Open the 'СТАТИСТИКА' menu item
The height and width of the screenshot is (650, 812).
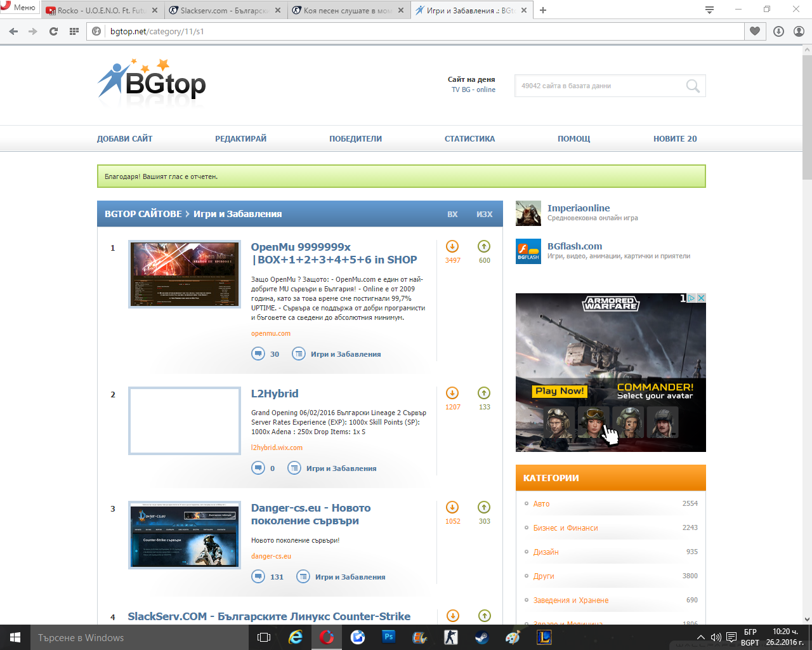[469, 138]
